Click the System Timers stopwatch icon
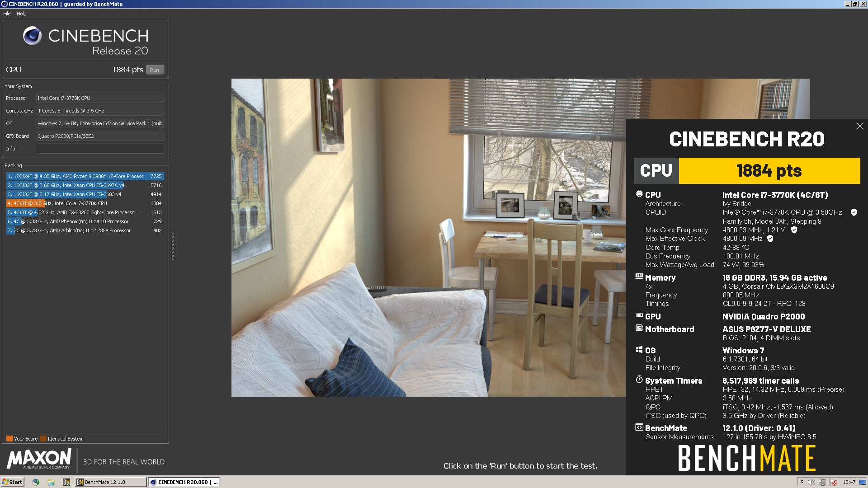Image resolution: width=868 pixels, height=488 pixels. pos(639,380)
